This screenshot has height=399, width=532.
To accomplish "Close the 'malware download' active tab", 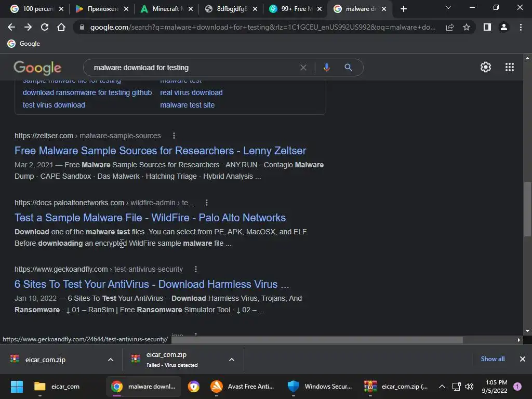I will [384, 9].
